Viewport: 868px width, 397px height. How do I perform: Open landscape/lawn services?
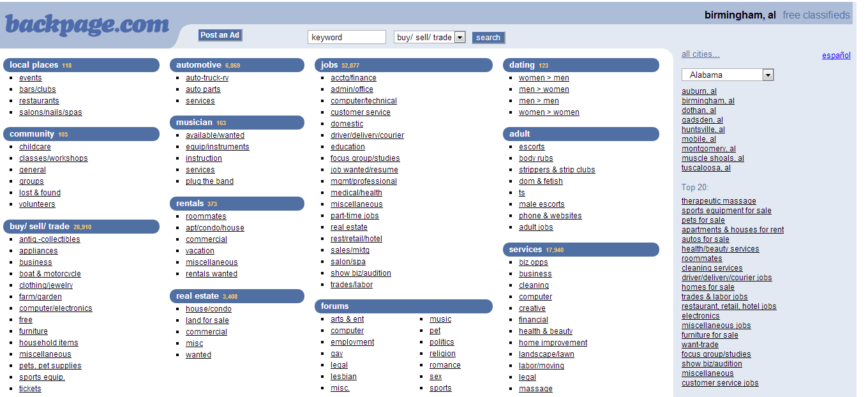click(x=546, y=354)
